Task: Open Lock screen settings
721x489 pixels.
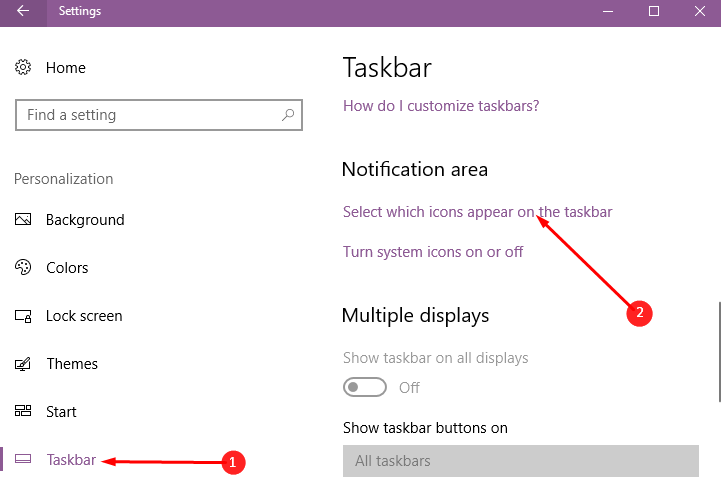Action: pos(84,316)
